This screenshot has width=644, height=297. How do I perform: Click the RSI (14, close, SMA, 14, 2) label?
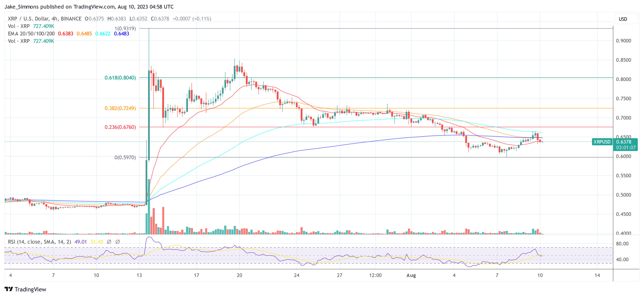[40, 242]
